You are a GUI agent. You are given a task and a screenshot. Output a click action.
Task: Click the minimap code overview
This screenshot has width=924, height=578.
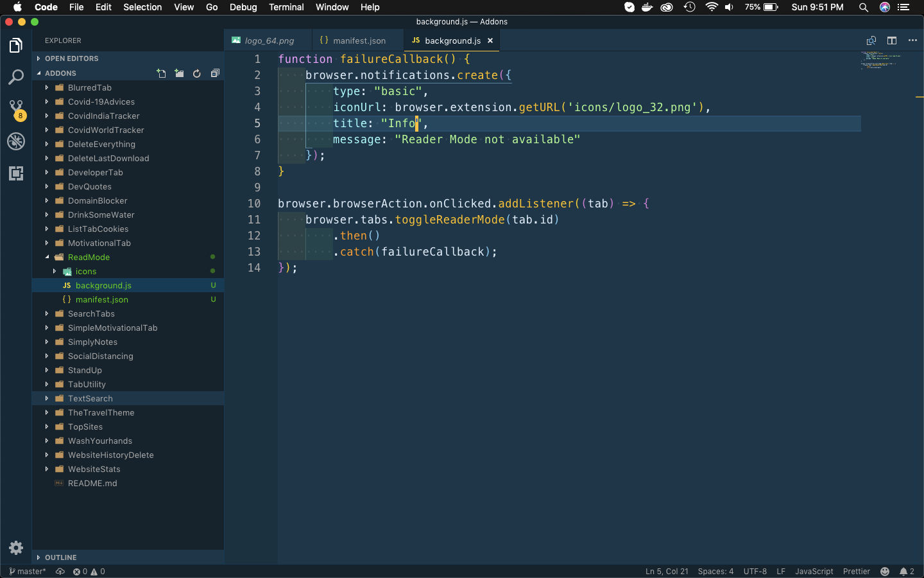[882, 60]
